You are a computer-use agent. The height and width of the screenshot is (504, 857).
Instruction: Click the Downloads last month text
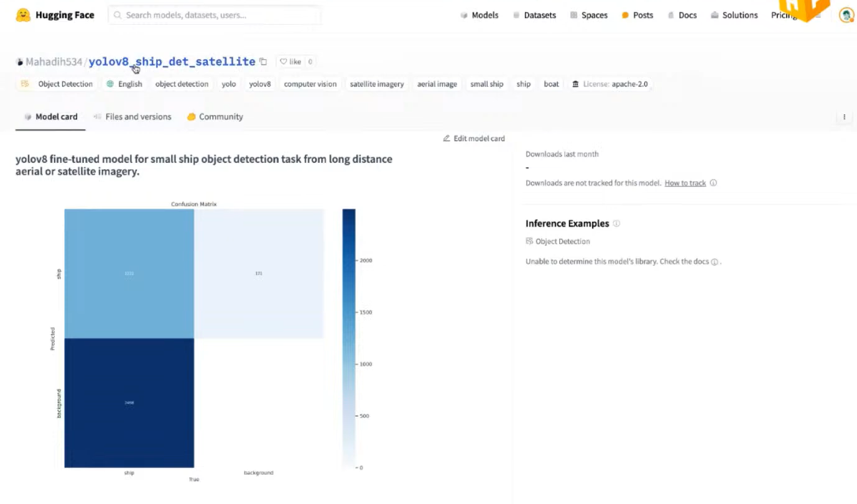562,154
